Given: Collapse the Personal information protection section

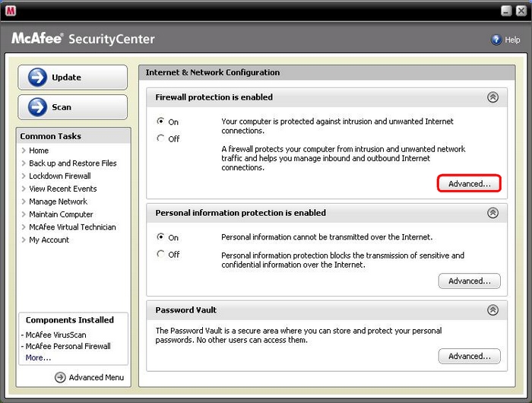Looking at the screenshot, I should point(492,213).
